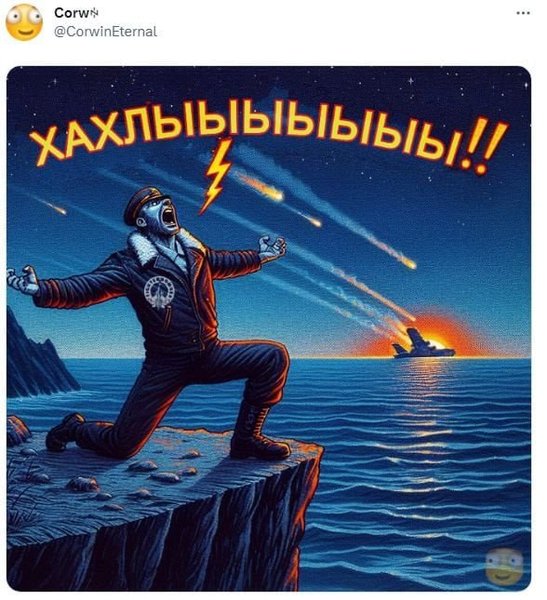Click the yellow Cyrillic caption text in the image

coord(268,134)
